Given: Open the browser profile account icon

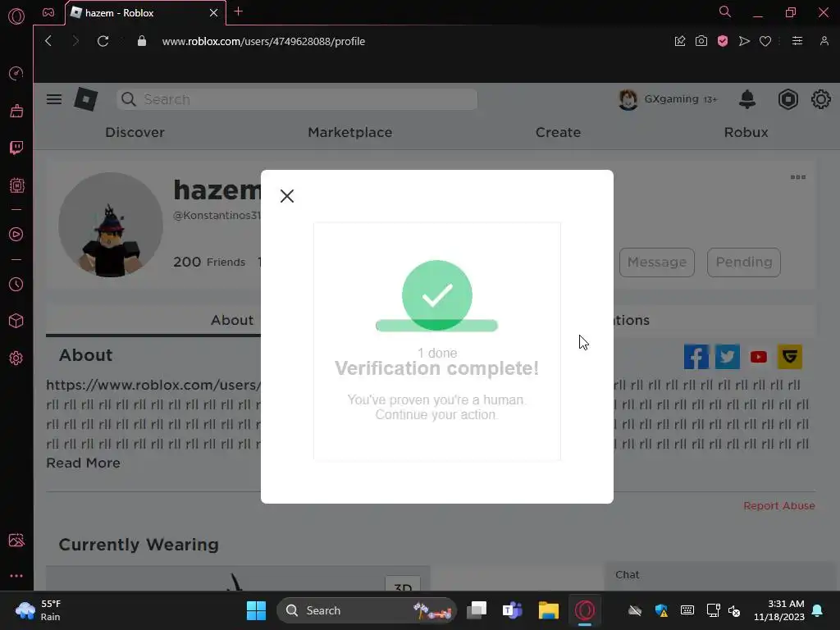Looking at the screenshot, I should [x=824, y=41].
